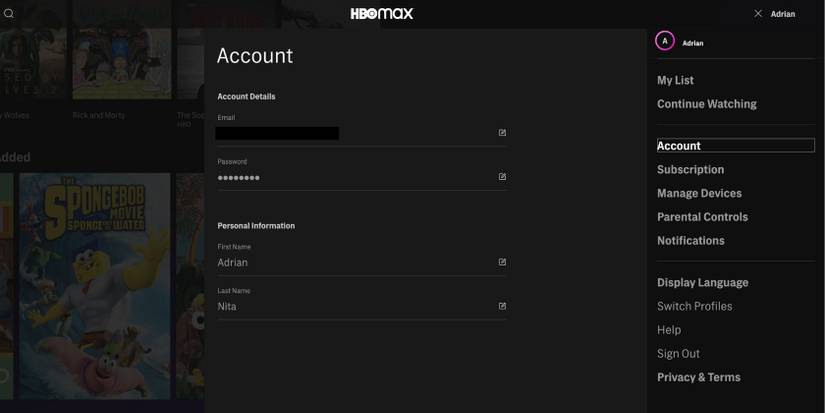Choose Switch Profiles

pyautogui.click(x=695, y=306)
